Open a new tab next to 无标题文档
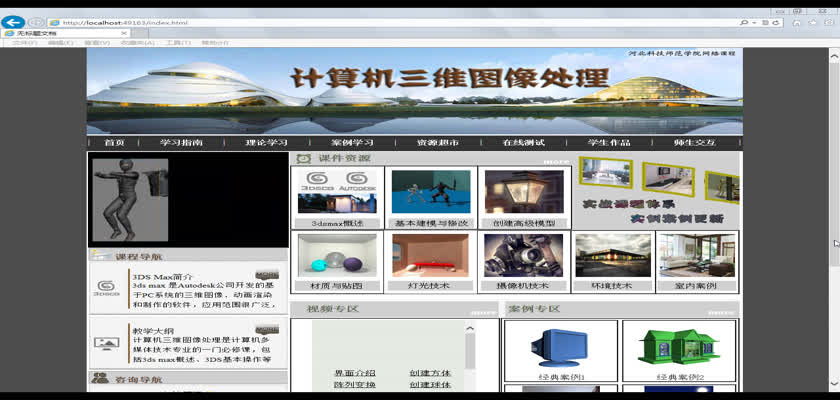This screenshot has height=400, width=840. [138, 33]
